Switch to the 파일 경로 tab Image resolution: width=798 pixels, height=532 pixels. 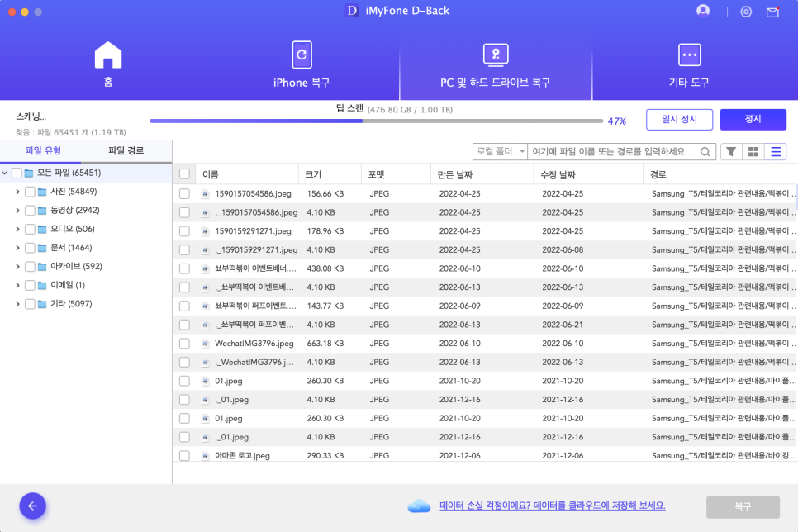tap(126, 150)
